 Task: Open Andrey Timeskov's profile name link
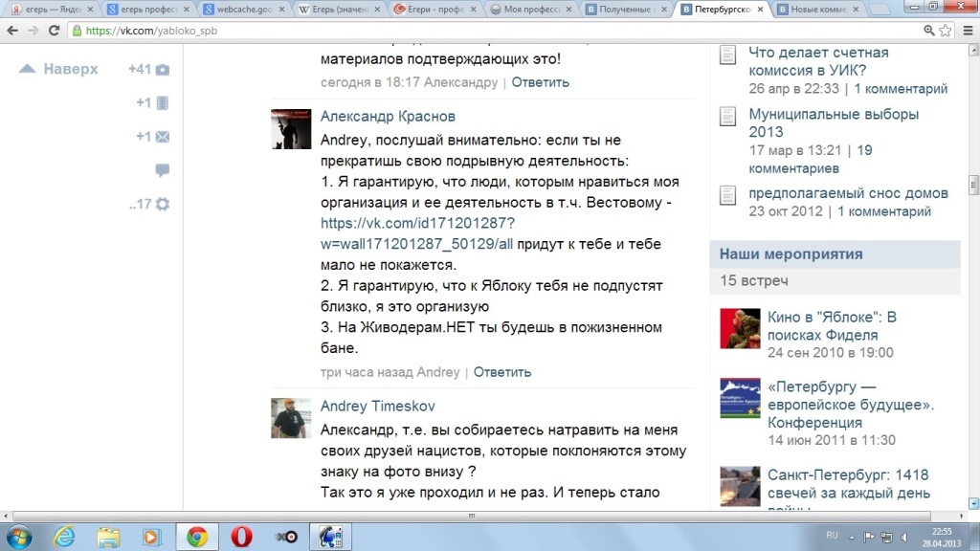pos(377,407)
